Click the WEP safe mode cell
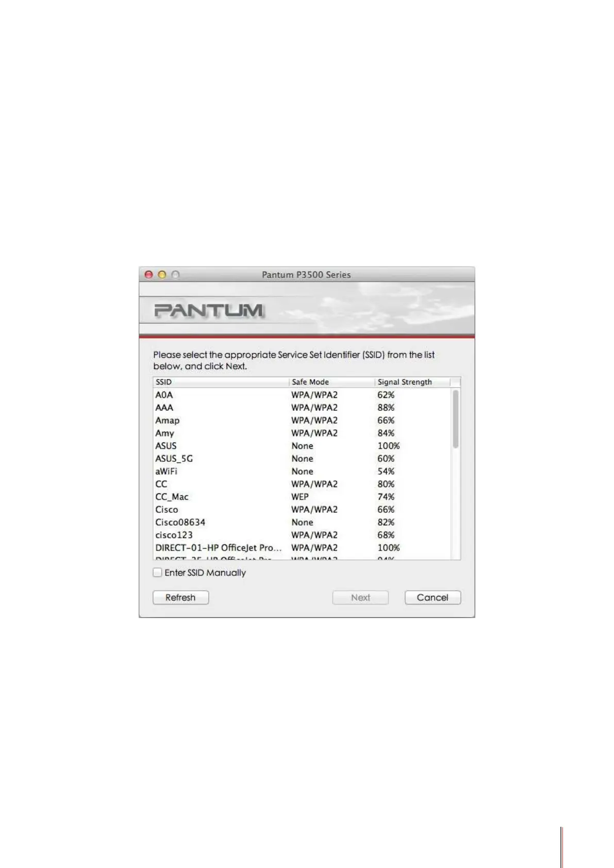The height and width of the screenshot is (868, 614). [x=300, y=497]
